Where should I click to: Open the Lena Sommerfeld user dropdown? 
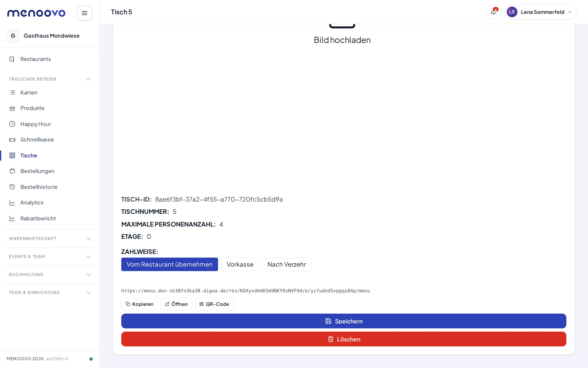[x=540, y=12]
